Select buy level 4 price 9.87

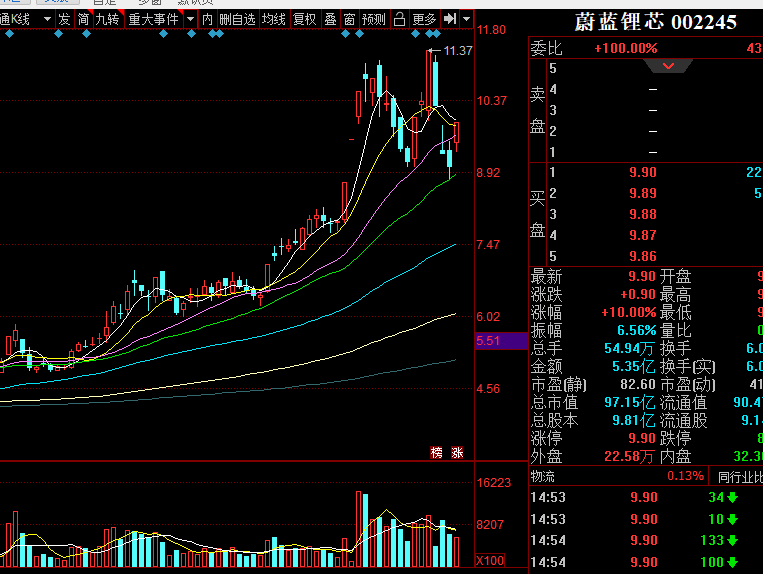pos(643,235)
